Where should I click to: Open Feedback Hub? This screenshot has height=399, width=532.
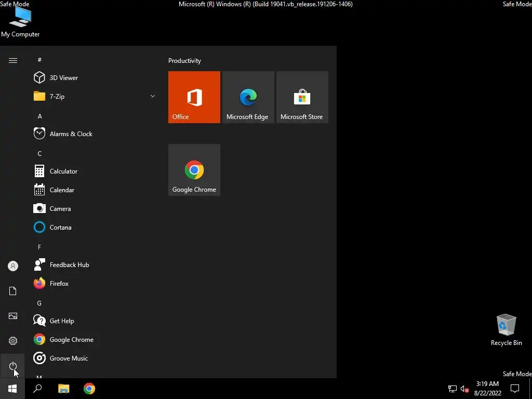click(95, 264)
